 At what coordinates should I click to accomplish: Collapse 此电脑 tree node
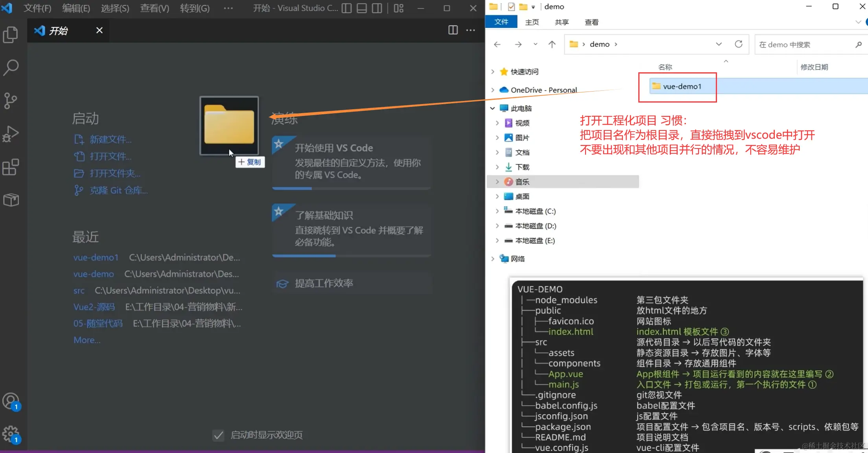493,108
